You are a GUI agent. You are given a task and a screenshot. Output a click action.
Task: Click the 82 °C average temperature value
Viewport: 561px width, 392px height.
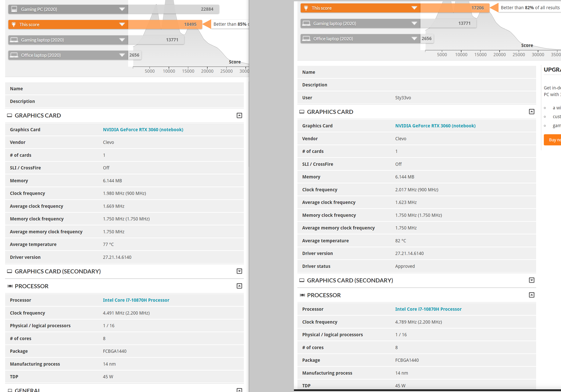pyautogui.click(x=401, y=241)
